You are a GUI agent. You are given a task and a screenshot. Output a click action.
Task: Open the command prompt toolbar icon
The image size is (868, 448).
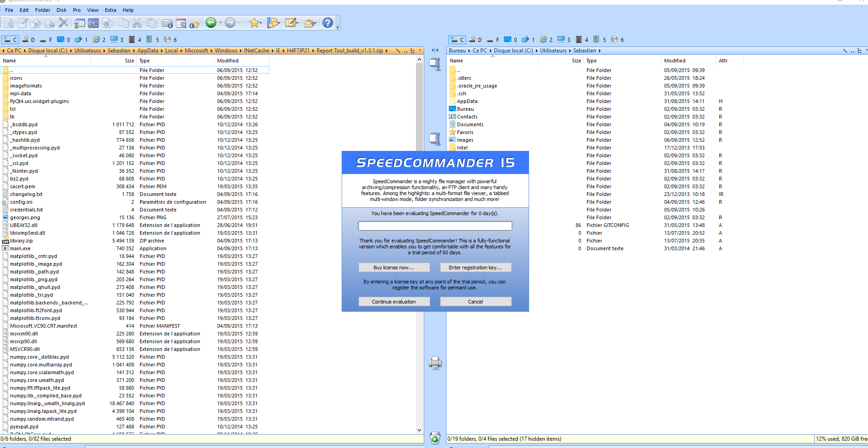coord(94,23)
